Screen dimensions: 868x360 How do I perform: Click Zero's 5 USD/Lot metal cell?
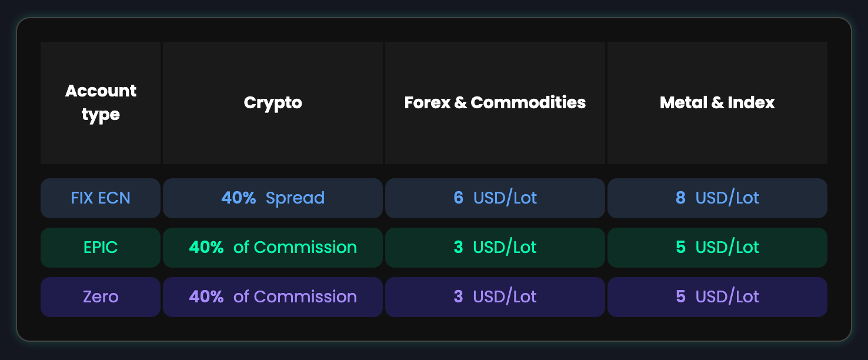pyautogui.click(x=717, y=296)
